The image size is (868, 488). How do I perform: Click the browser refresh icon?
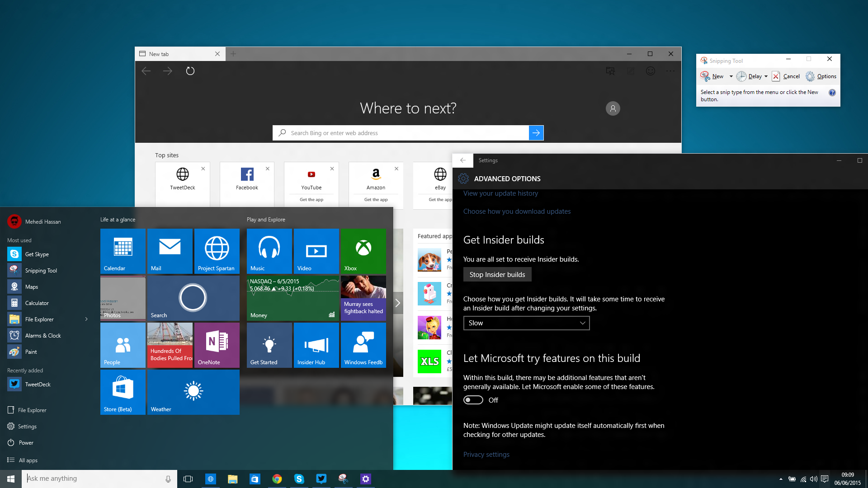coord(190,71)
